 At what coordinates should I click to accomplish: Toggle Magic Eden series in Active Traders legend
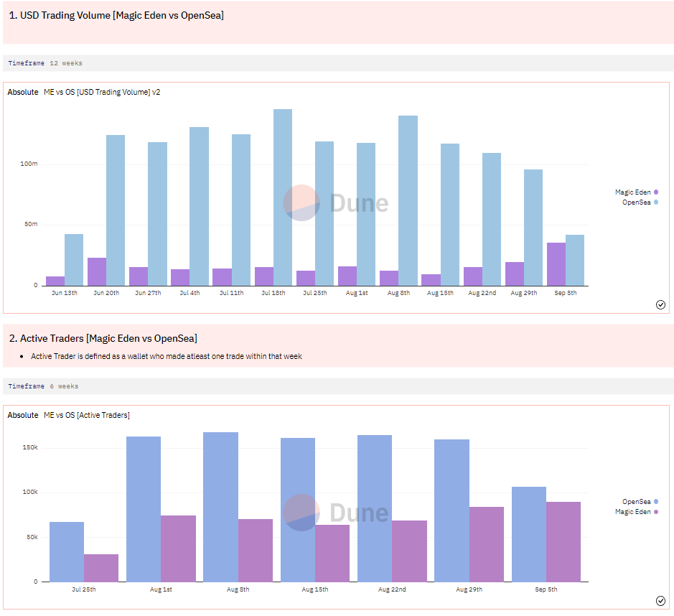tap(636, 512)
